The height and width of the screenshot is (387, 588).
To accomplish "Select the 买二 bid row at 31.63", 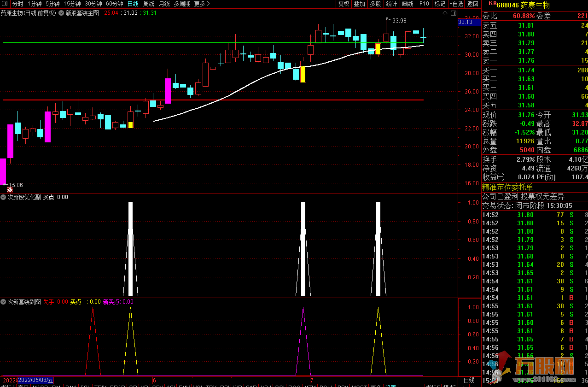I will pyautogui.click(x=535, y=79).
